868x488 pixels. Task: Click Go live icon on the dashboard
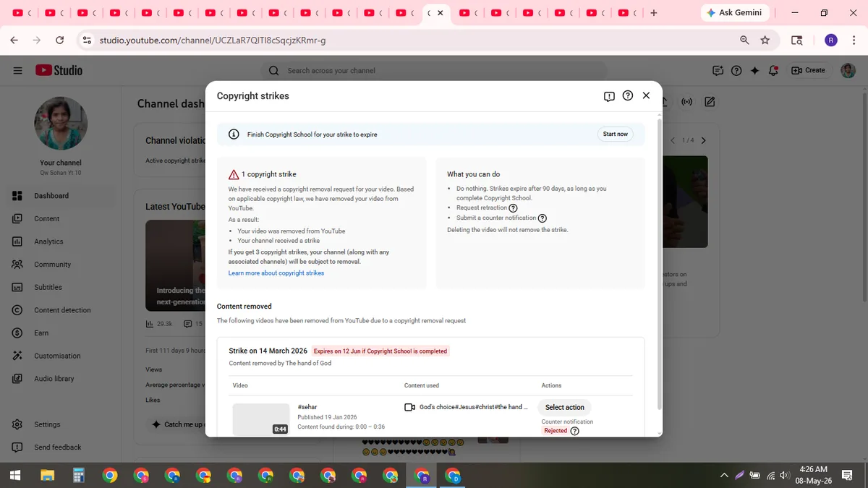[687, 102]
